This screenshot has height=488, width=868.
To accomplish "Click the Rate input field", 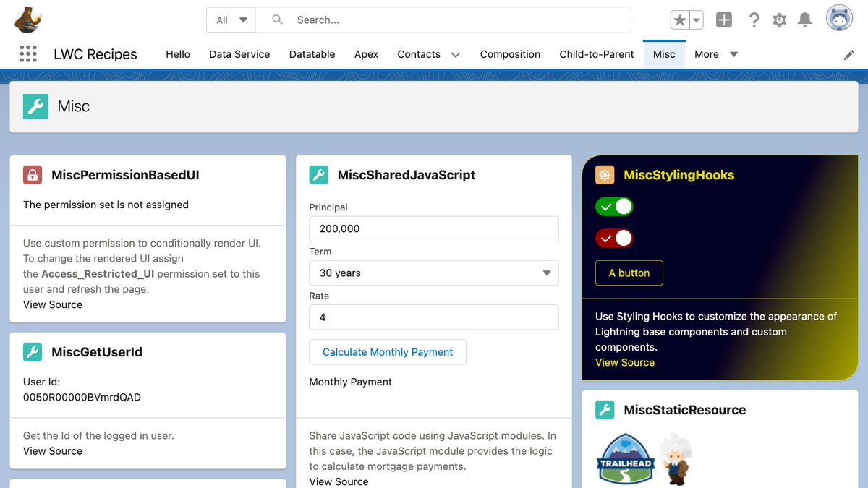I will (434, 317).
